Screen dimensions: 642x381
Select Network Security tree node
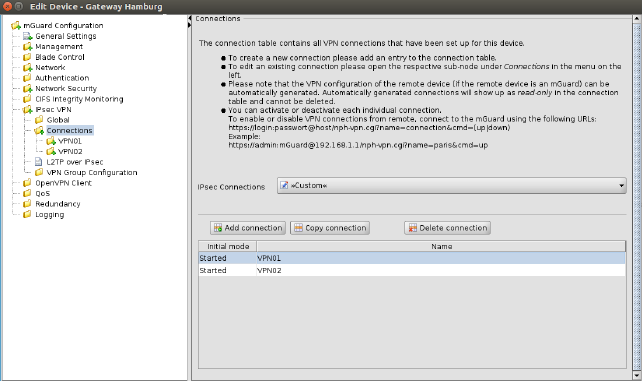click(x=66, y=88)
